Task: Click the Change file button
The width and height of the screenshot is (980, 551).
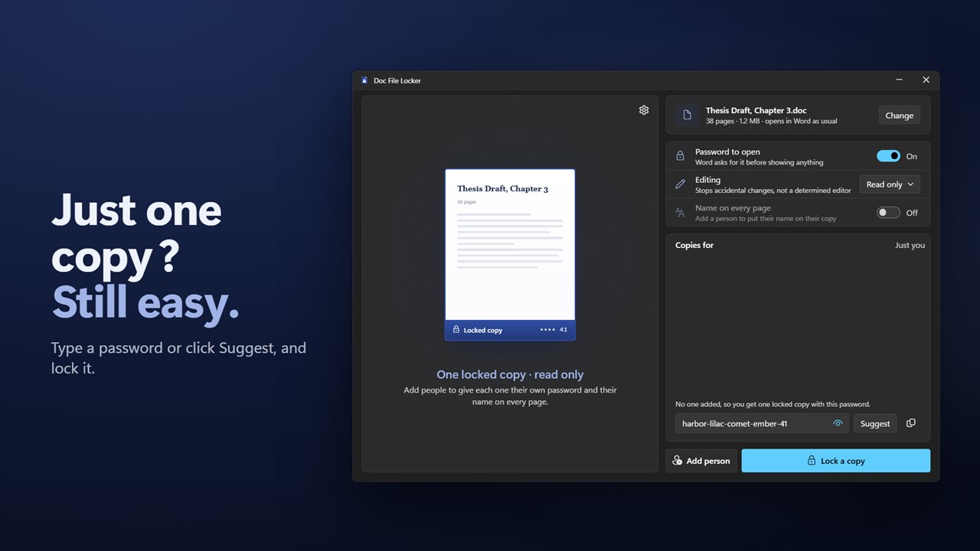Action: click(x=900, y=116)
